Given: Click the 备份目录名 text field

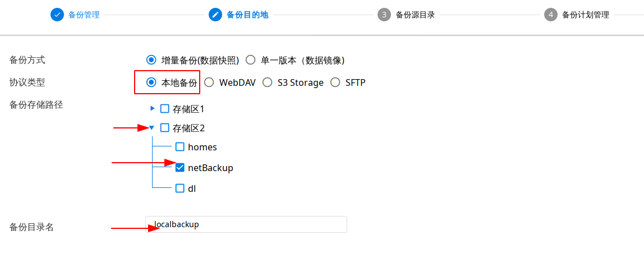Looking at the screenshot, I should tap(246, 224).
